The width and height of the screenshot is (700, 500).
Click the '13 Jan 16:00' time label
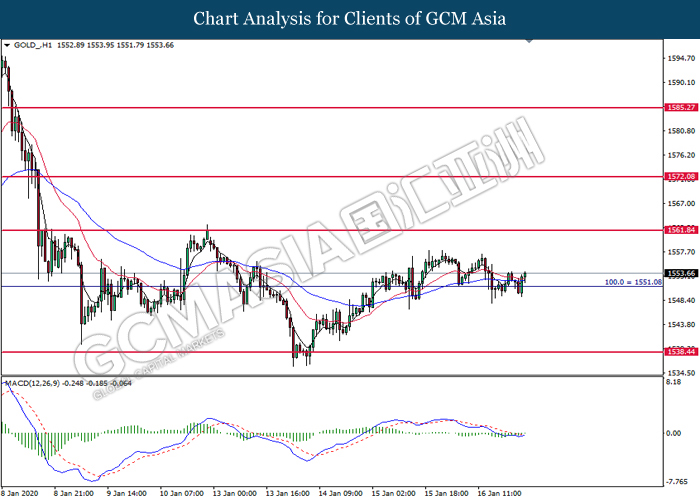point(288,493)
